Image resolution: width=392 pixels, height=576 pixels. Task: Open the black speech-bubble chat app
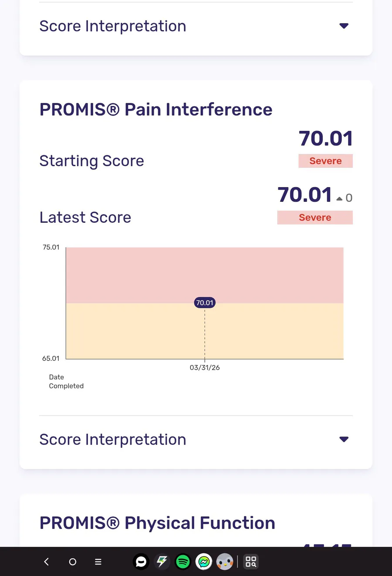(141, 562)
